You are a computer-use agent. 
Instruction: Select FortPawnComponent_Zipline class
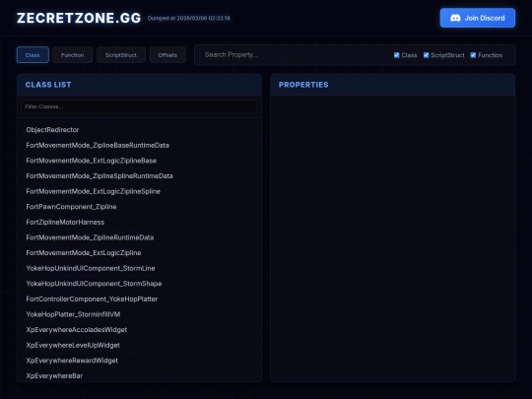coord(139,207)
